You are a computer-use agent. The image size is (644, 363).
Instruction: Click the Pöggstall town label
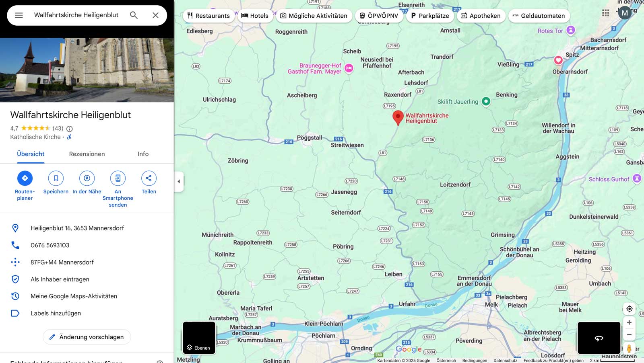point(309,138)
